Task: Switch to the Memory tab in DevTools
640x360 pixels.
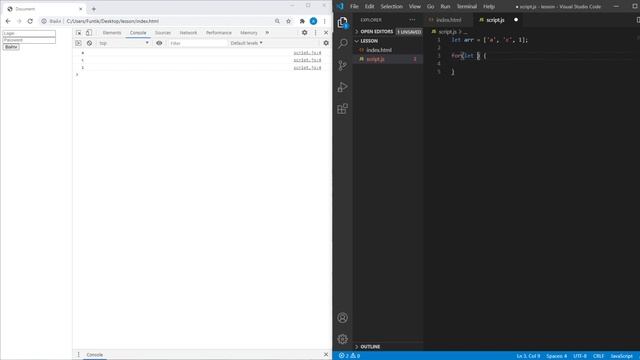Action: [249, 33]
